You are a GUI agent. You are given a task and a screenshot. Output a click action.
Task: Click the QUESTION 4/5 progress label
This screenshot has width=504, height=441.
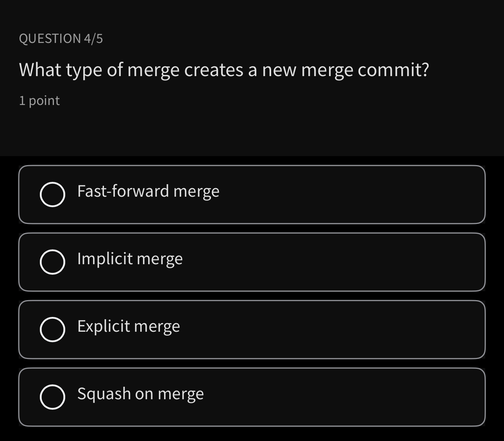click(x=60, y=38)
